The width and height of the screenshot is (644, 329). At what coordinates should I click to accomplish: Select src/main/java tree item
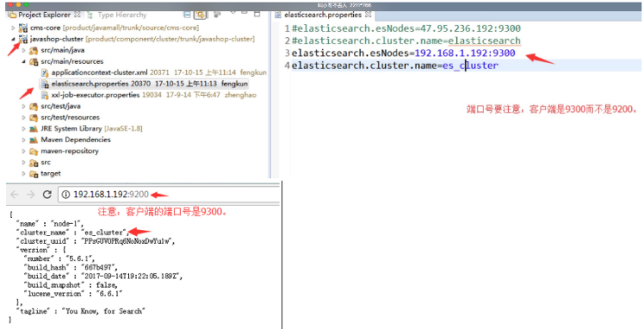pyautogui.click(x=63, y=50)
